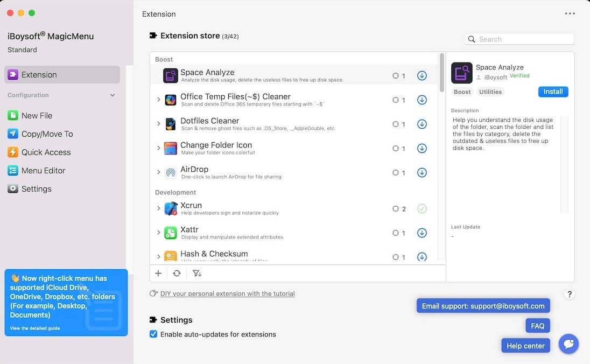The width and height of the screenshot is (590, 364).
Task: Download the Hash & Checksum extension
Action: [422, 257]
